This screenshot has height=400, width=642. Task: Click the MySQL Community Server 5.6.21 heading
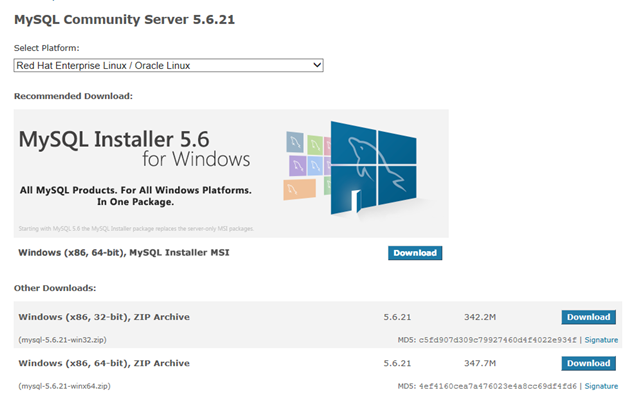pyautogui.click(x=124, y=20)
